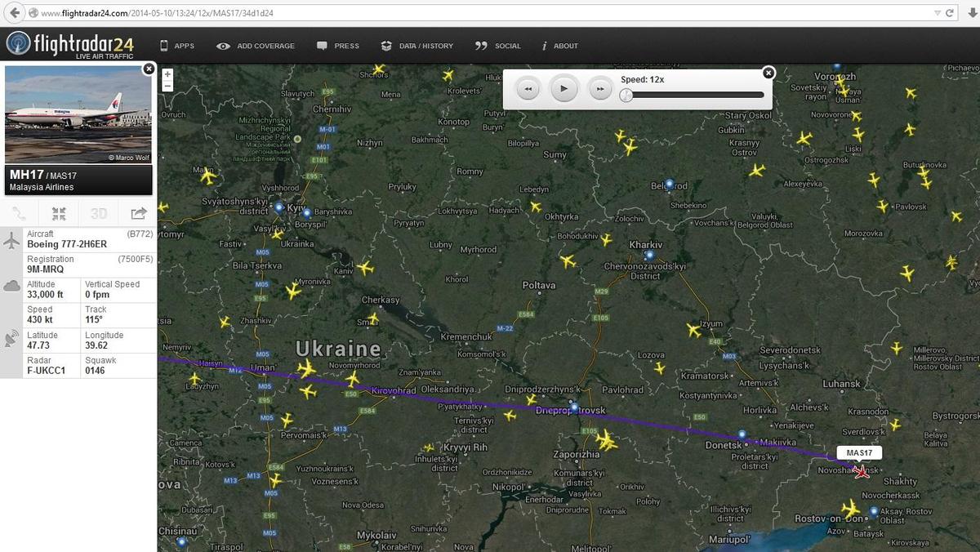980x552 pixels.
Task: Click the yellow plane near Cherkasy
Action: coord(373,318)
